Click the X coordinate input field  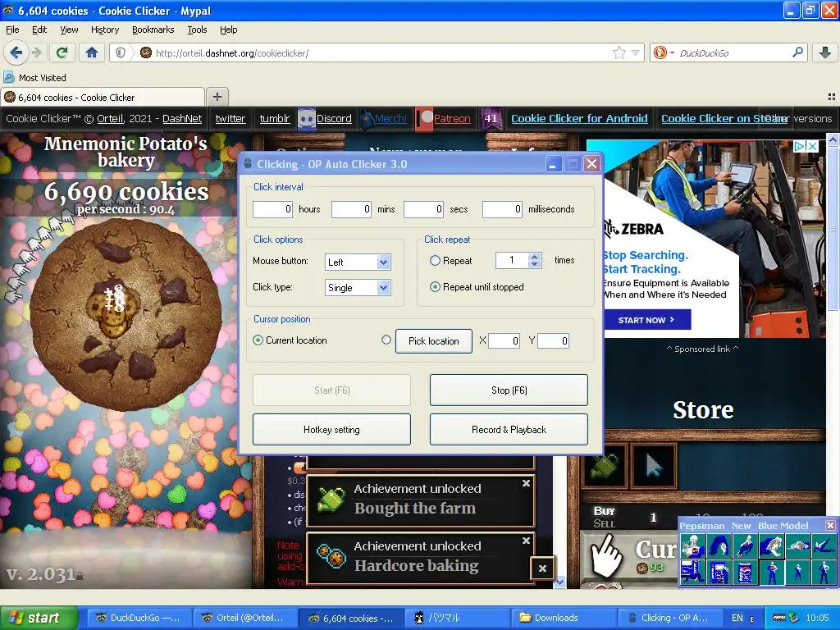point(504,340)
